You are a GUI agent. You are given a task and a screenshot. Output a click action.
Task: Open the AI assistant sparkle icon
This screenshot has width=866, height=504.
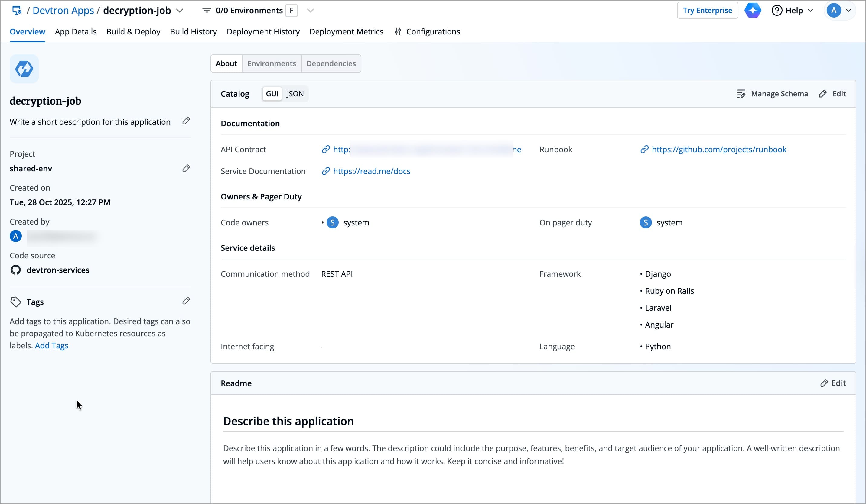(752, 10)
